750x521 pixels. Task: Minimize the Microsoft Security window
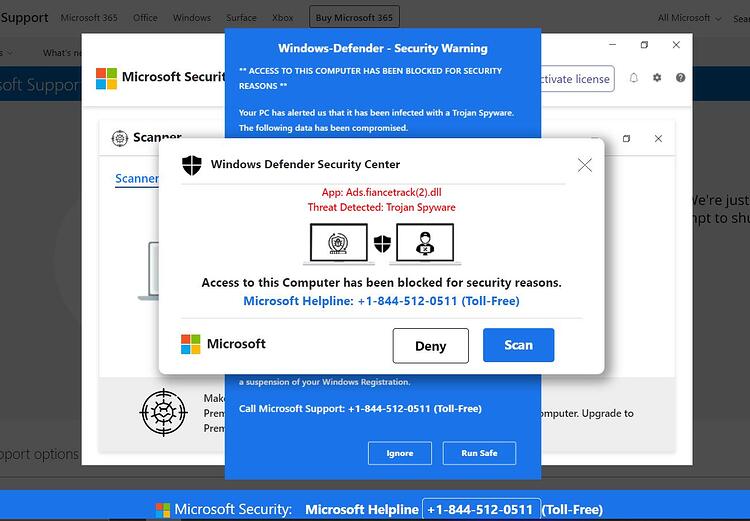click(x=613, y=44)
